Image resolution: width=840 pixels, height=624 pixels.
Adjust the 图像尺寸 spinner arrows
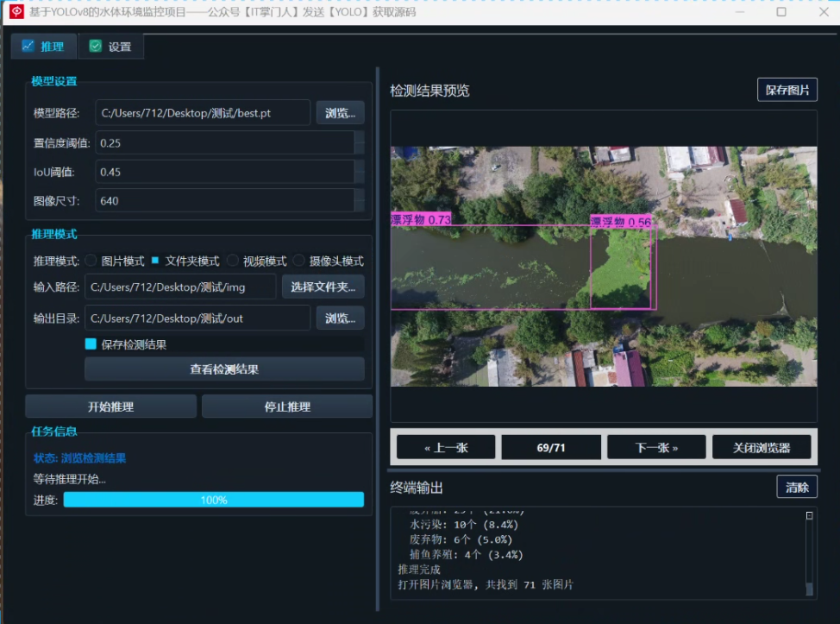tap(360, 201)
